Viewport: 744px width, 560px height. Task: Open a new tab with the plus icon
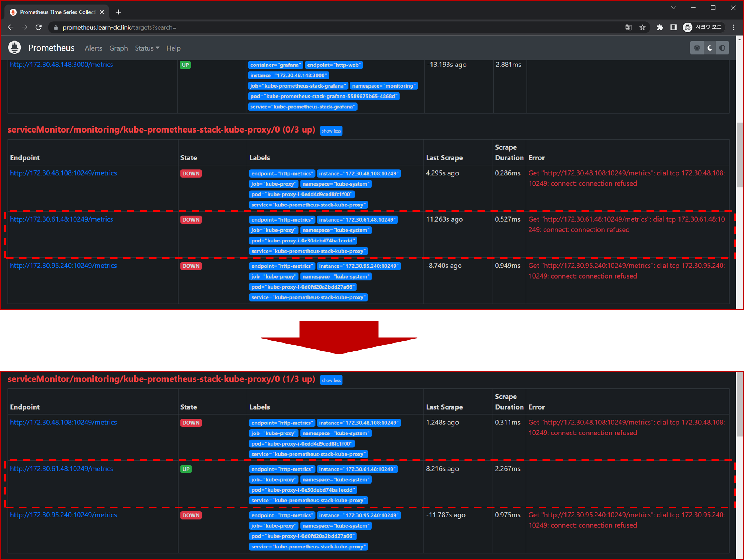118,12
